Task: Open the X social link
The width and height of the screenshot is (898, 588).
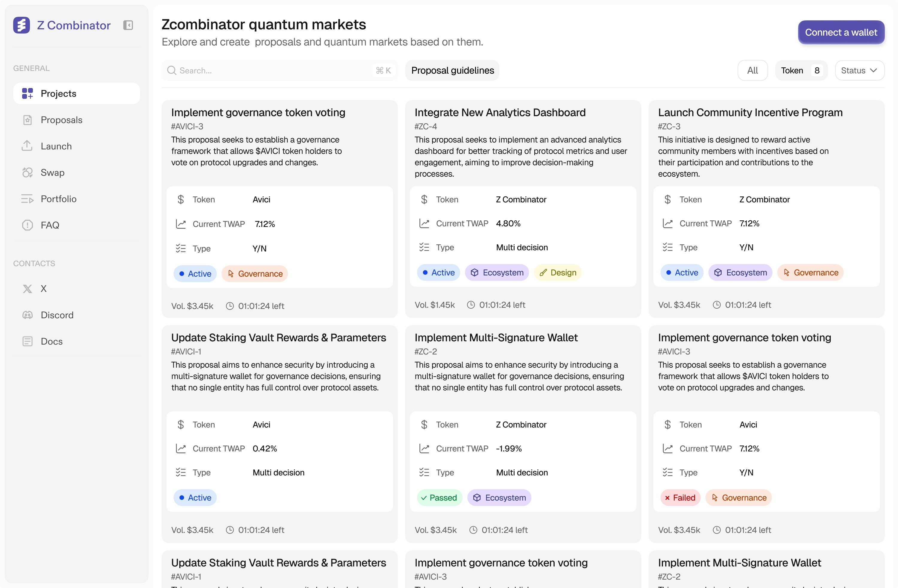Action: pyautogui.click(x=43, y=289)
